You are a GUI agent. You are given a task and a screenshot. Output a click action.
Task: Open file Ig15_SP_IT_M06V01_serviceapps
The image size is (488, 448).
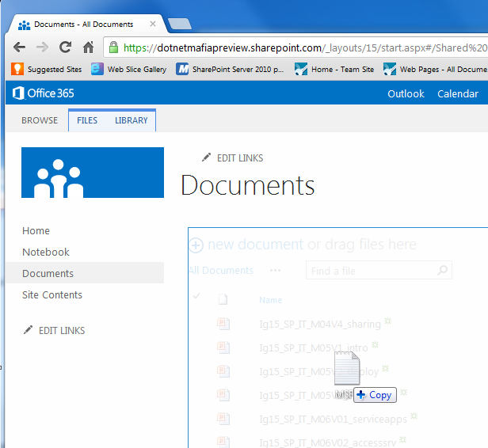(333, 420)
